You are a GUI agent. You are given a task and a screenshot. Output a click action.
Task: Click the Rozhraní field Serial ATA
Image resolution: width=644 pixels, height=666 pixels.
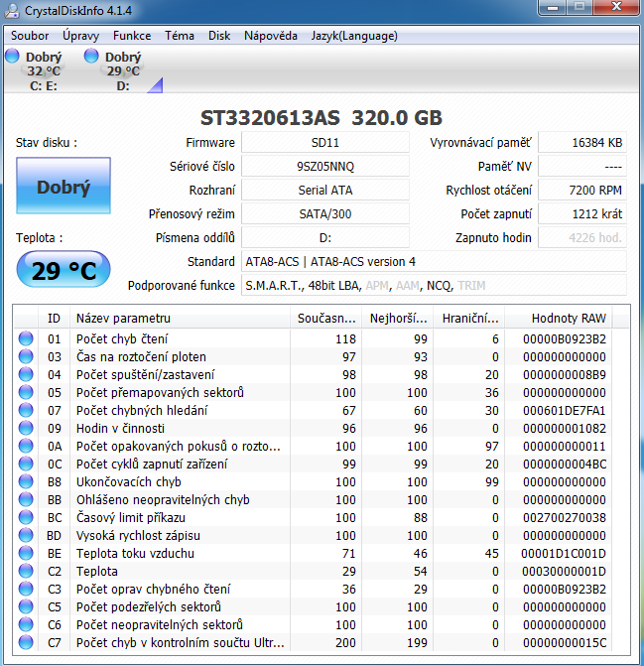pos(325,190)
